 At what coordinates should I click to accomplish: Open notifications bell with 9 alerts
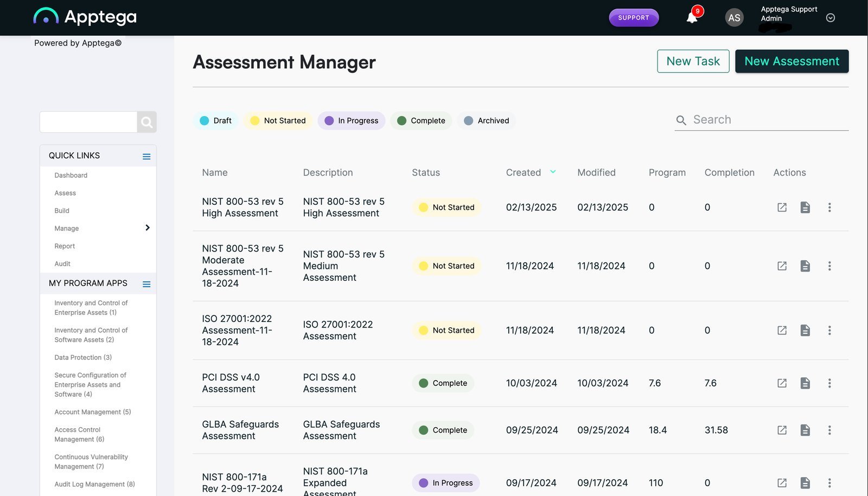(692, 17)
